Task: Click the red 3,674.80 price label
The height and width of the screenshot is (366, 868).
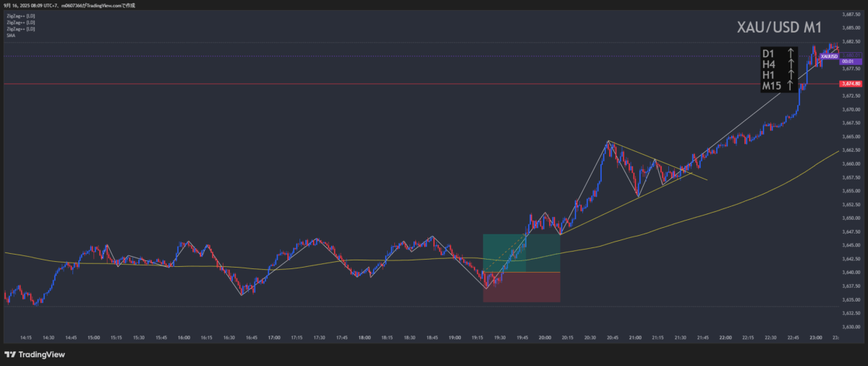Action: click(849, 84)
